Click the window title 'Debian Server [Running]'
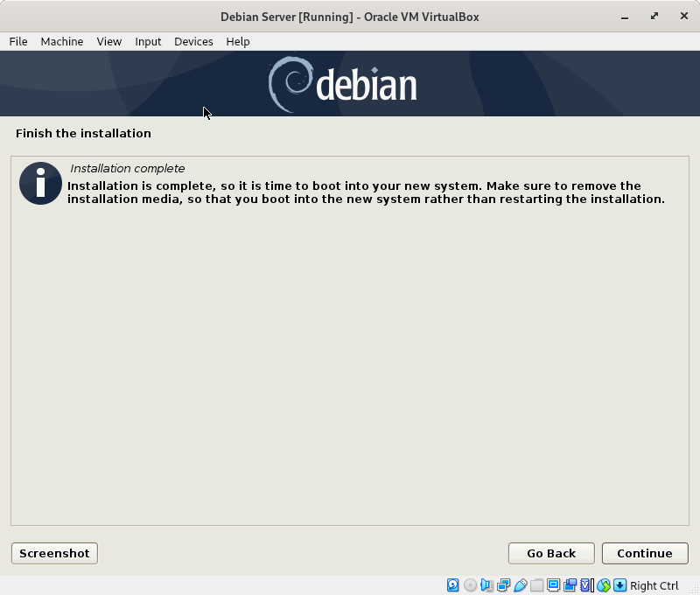700x595 pixels. pyautogui.click(x=287, y=17)
